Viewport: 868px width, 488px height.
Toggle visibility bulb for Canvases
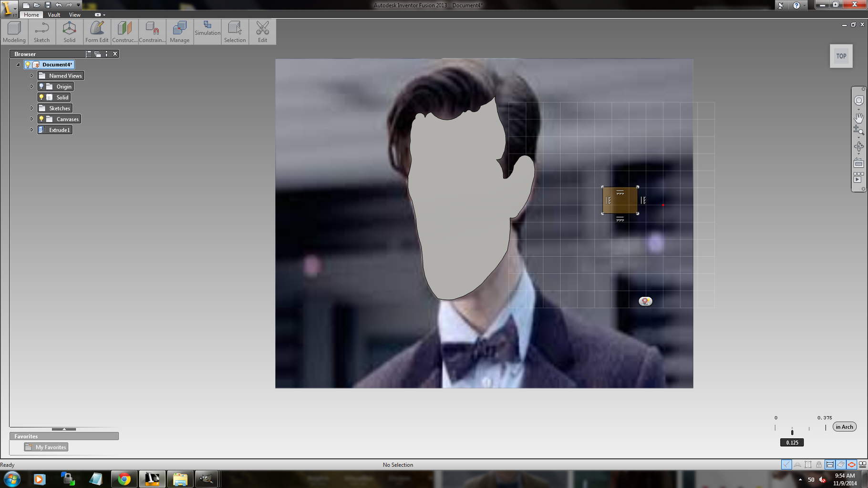pos(41,119)
